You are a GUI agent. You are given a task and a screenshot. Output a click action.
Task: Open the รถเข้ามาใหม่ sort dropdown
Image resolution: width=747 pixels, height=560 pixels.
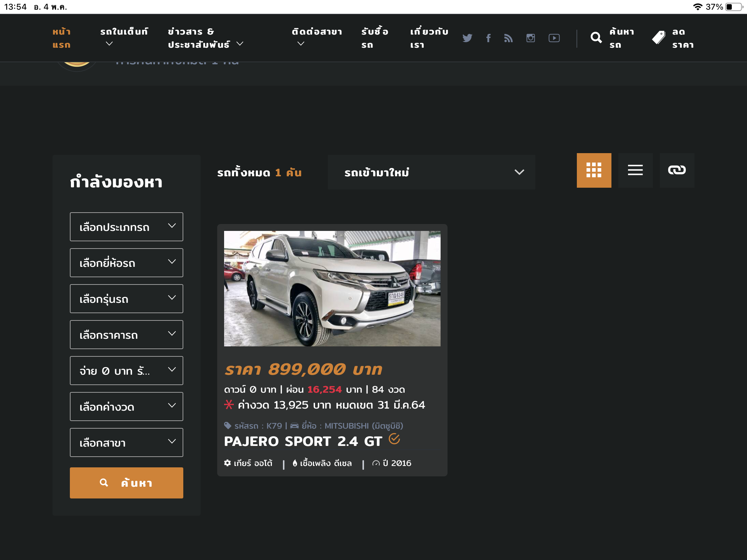coord(431,172)
